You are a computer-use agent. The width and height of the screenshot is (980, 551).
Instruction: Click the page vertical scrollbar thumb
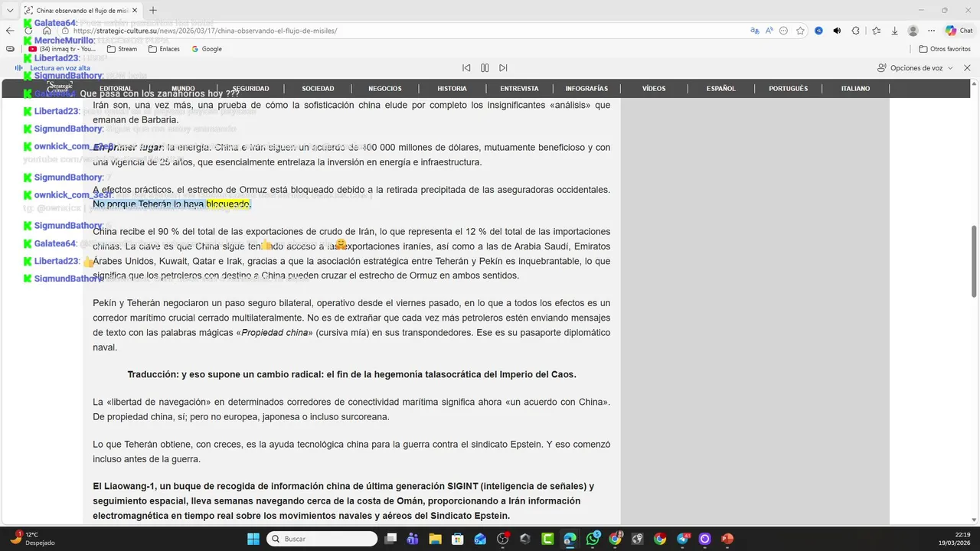974,262
